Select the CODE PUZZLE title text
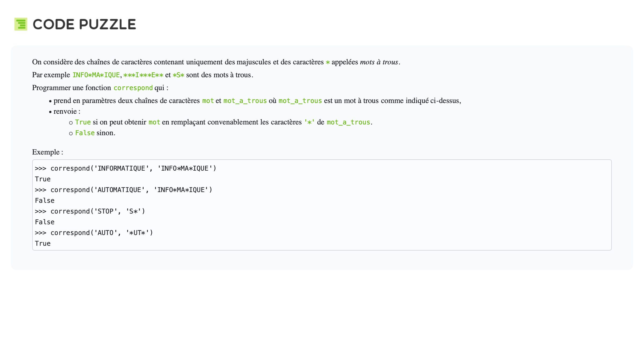 (x=84, y=25)
